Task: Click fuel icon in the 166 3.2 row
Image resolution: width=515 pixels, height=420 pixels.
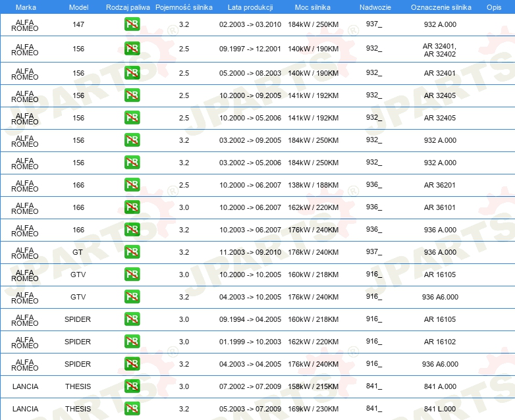Action: point(132,230)
